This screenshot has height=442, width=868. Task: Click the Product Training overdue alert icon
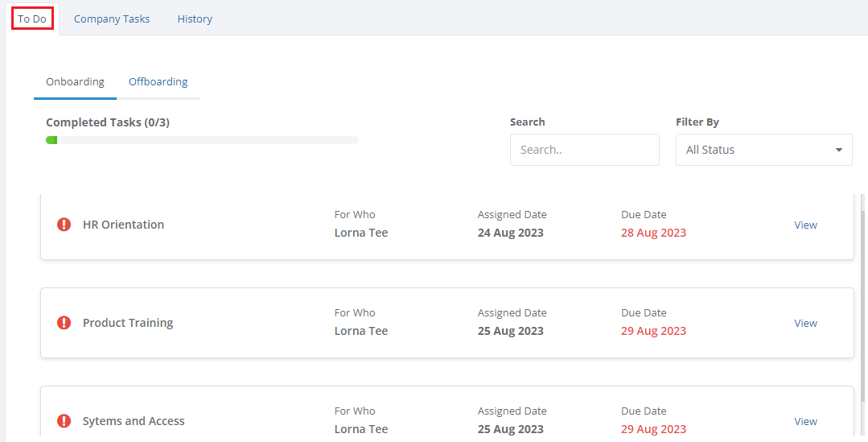pos(64,323)
